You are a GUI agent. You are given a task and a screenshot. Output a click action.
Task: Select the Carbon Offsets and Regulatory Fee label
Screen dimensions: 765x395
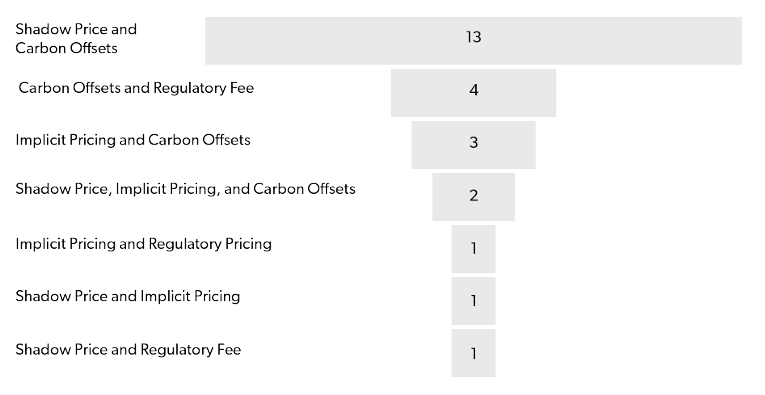pos(136,88)
